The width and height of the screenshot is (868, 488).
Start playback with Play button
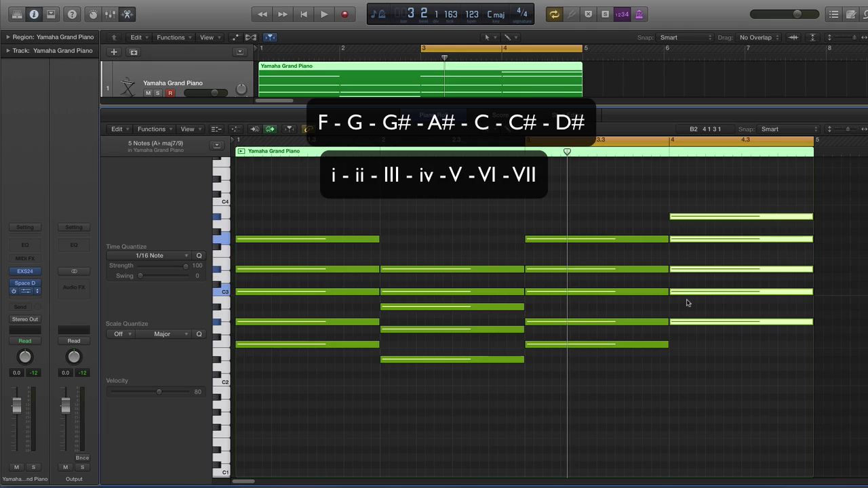coord(324,14)
